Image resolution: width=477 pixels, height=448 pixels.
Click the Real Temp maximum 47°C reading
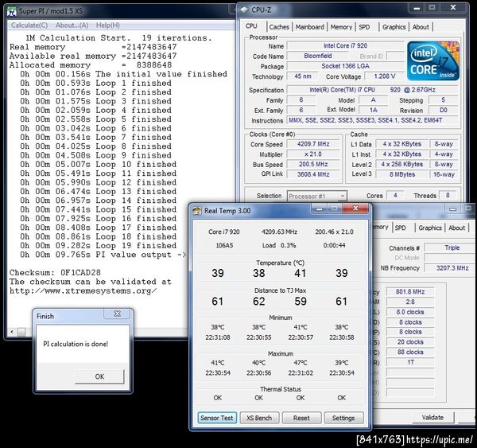[x=301, y=363]
